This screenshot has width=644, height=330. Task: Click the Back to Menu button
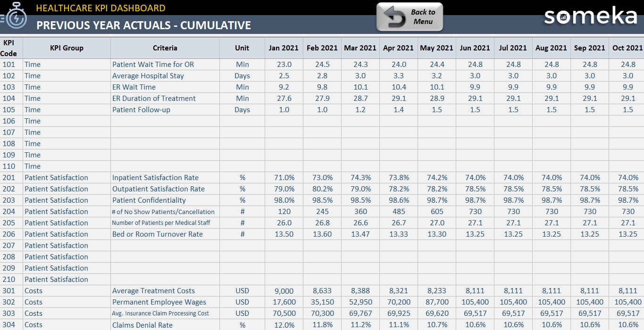410,16
